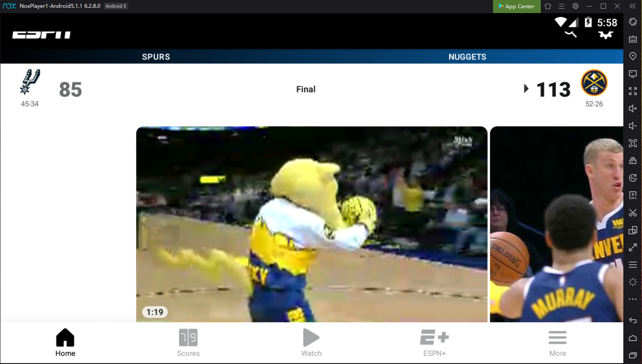Open the More menu tab
Image resolution: width=642 pixels, height=364 pixels.
coord(558,343)
